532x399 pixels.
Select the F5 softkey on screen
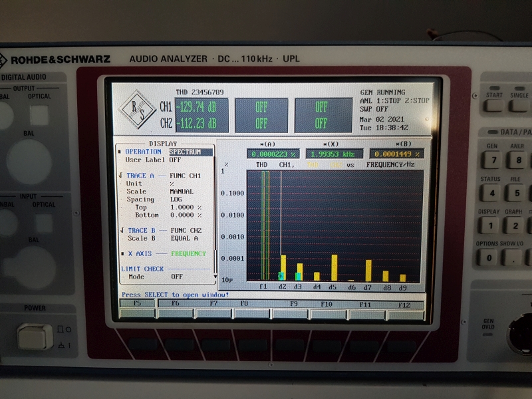tap(137, 303)
